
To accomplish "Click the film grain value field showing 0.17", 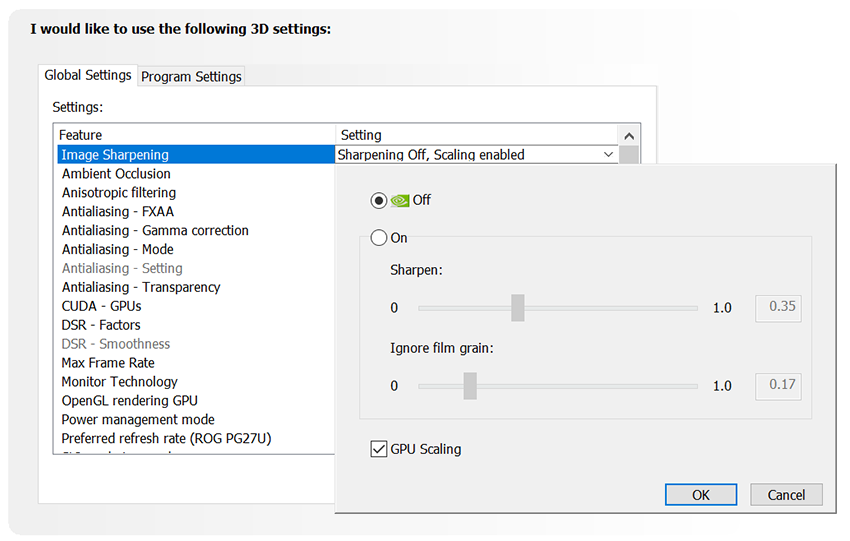I will tap(780, 385).
